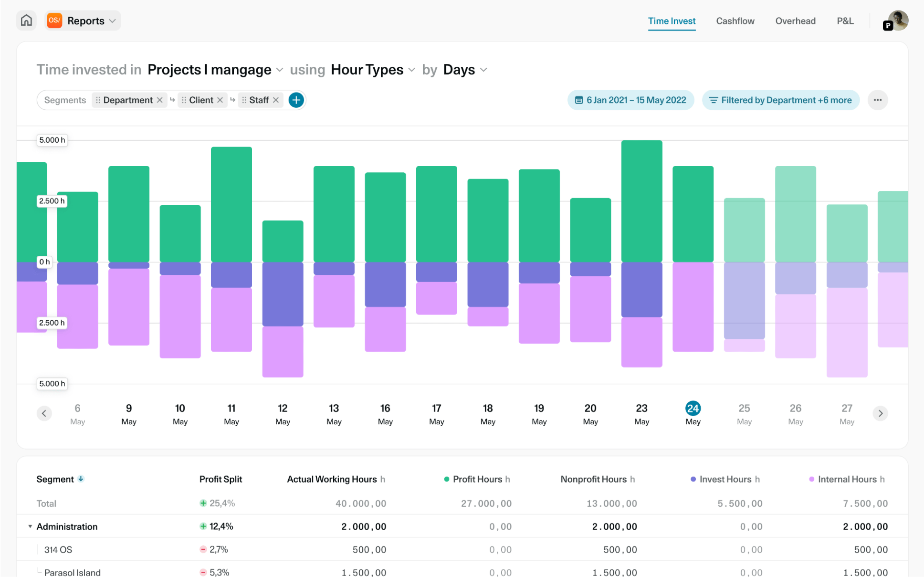Select 11 May on the date axis

231,414
